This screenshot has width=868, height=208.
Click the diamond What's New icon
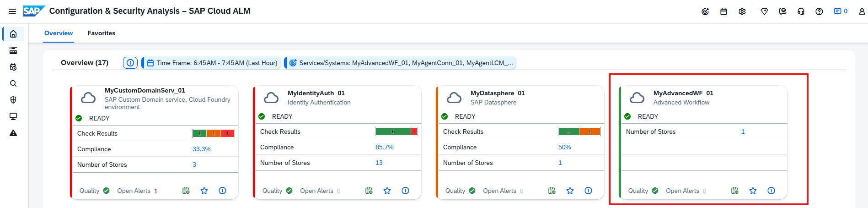[764, 11]
